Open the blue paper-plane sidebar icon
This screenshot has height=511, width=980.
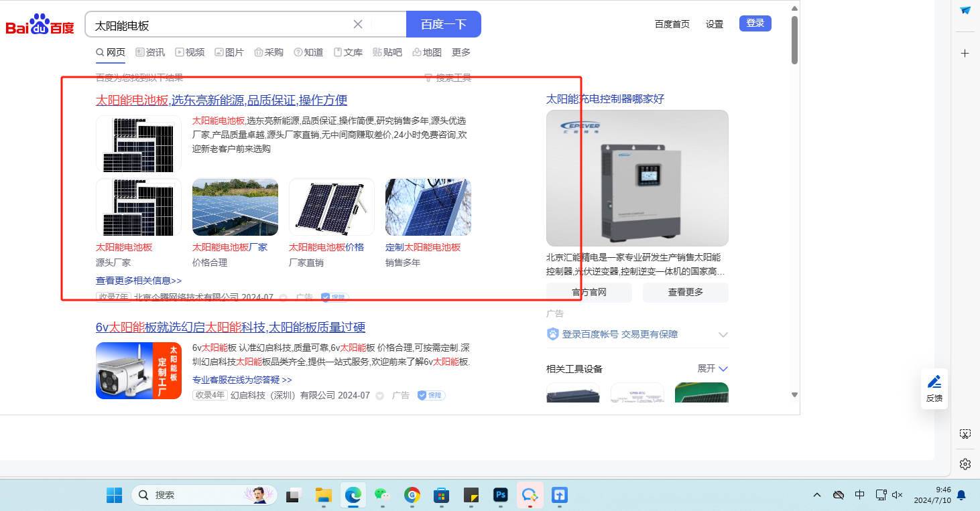click(x=965, y=10)
